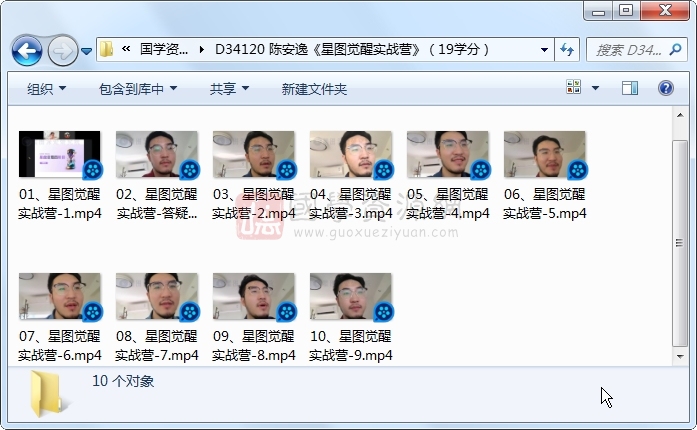Select video 08、星图觉醒实战营-7.mp4 thumbnail
Viewport: 697px width, 430px height.
(157, 297)
